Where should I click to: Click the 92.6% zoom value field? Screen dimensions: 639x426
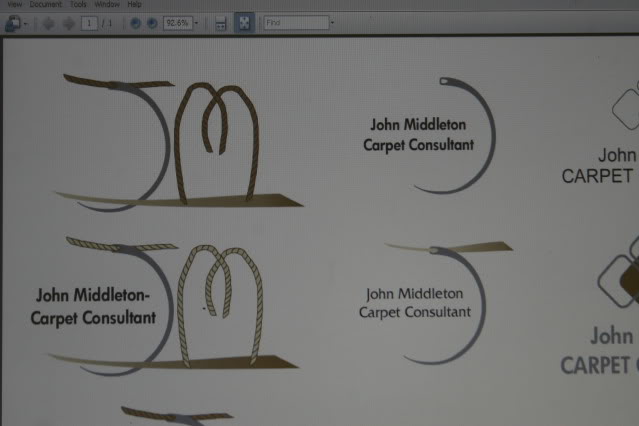(x=177, y=23)
